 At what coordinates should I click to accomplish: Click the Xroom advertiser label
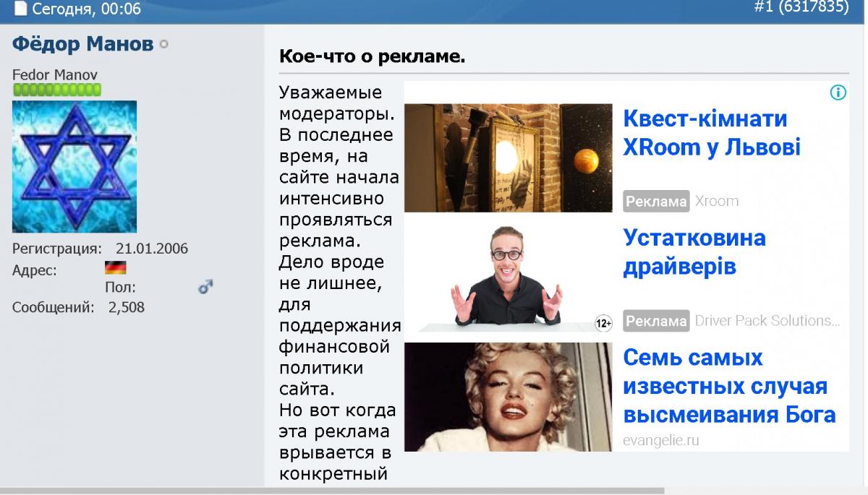pos(716,201)
